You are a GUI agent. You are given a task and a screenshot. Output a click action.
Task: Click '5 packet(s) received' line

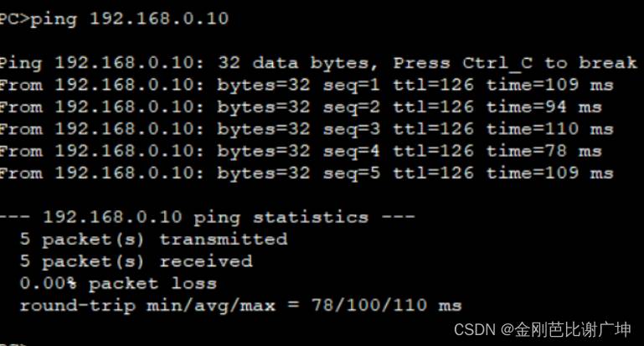[x=136, y=261]
